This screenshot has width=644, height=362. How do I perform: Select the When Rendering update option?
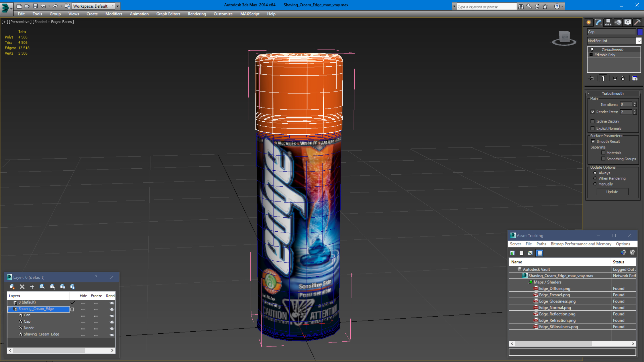point(595,178)
